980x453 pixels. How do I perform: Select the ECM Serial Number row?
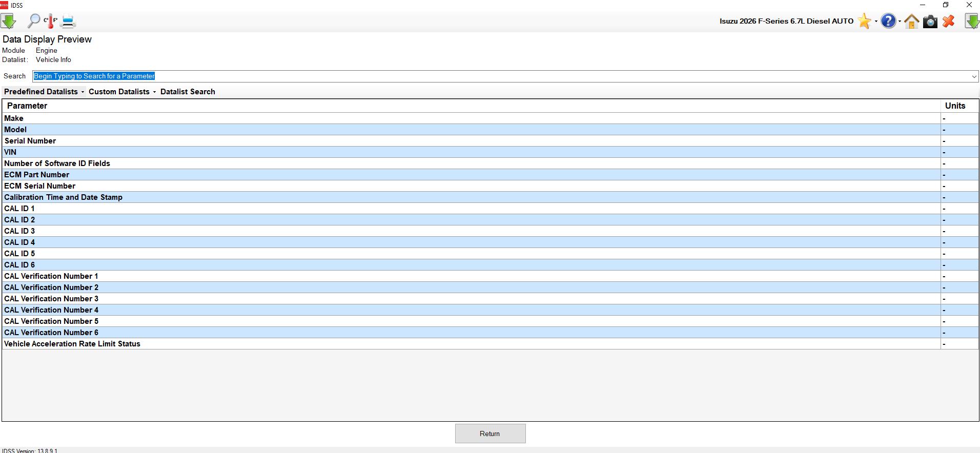click(491, 186)
